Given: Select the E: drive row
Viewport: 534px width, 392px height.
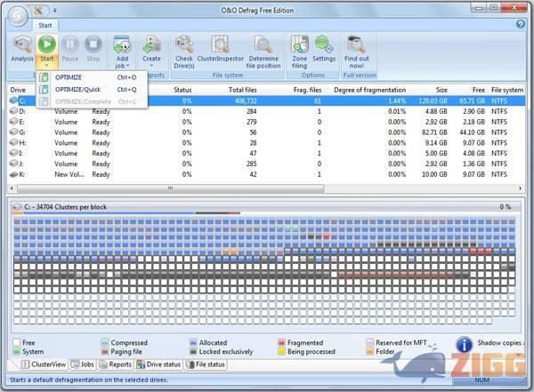Looking at the screenshot, I should tap(266, 122).
